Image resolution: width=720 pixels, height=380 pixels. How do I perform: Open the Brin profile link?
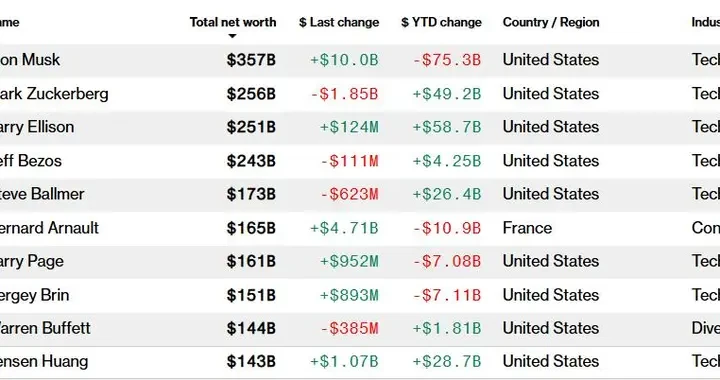(x=34, y=295)
